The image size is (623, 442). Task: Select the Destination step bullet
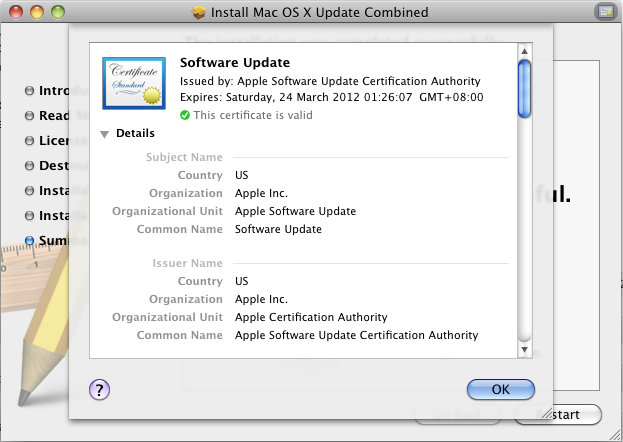coord(29,165)
